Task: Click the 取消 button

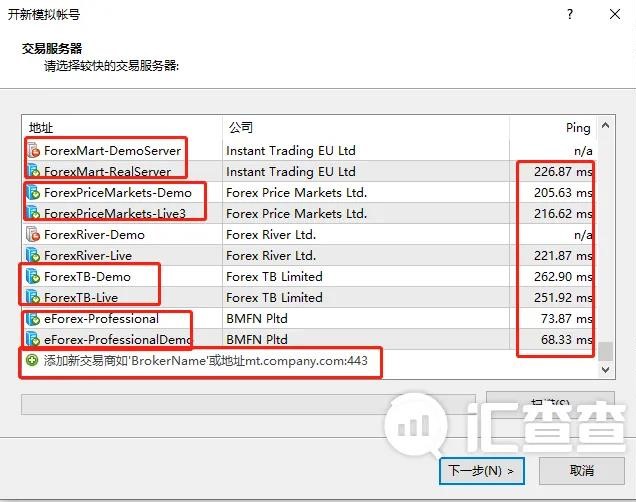Action: (x=582, y=471)
